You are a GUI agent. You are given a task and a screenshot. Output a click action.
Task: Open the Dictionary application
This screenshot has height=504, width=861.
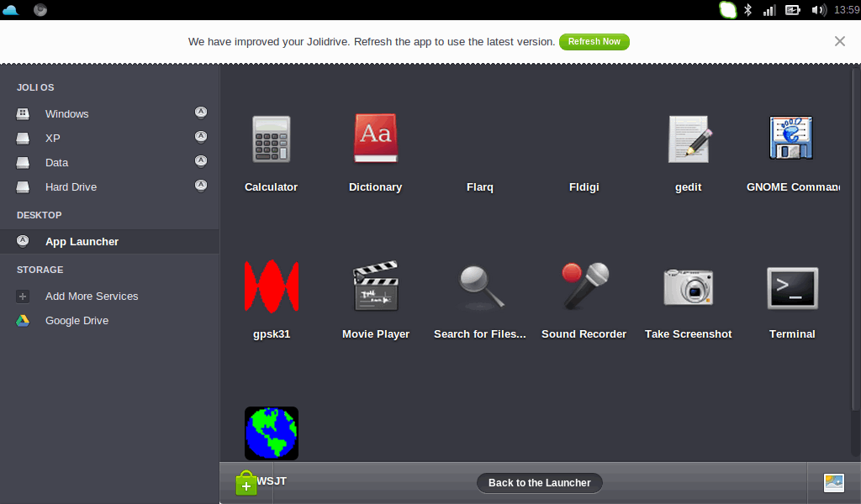coord(375,140)
